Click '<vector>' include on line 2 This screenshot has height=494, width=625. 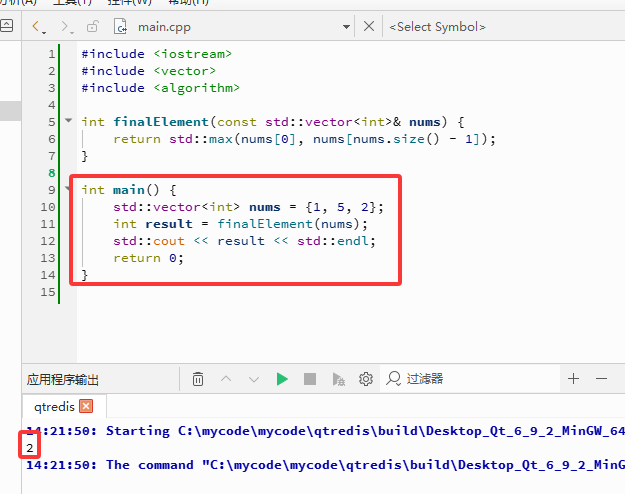(185, 71)
